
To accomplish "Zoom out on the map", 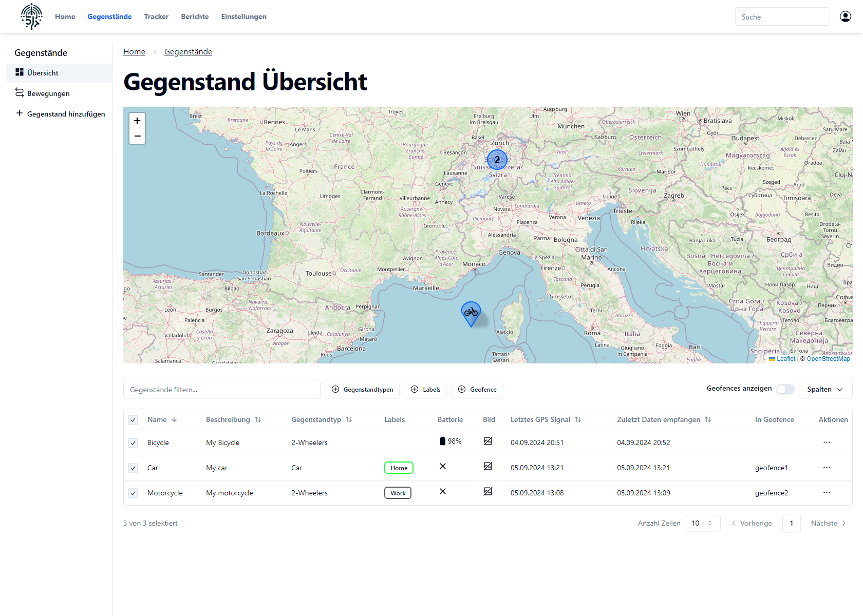I will [x=137, y=136].
